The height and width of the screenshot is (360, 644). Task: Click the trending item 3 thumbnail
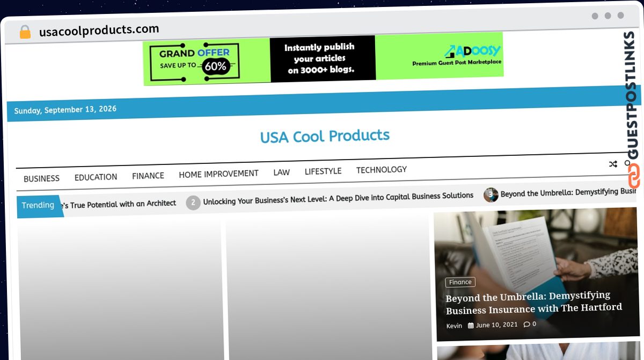point(491,195)
